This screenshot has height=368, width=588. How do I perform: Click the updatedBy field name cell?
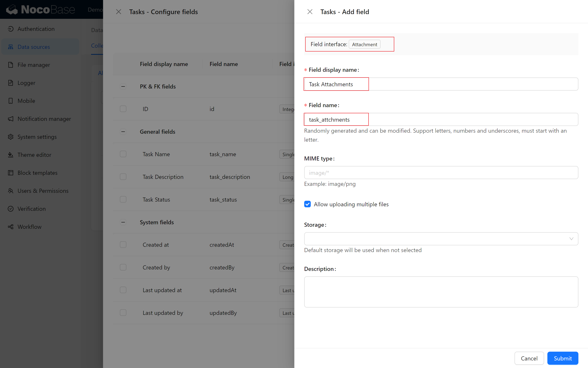pos(223,313)
